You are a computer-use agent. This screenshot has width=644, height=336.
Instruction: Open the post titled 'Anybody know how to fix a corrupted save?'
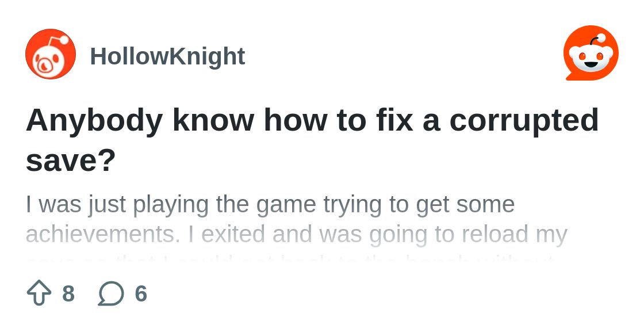click(x=312, y=140)
